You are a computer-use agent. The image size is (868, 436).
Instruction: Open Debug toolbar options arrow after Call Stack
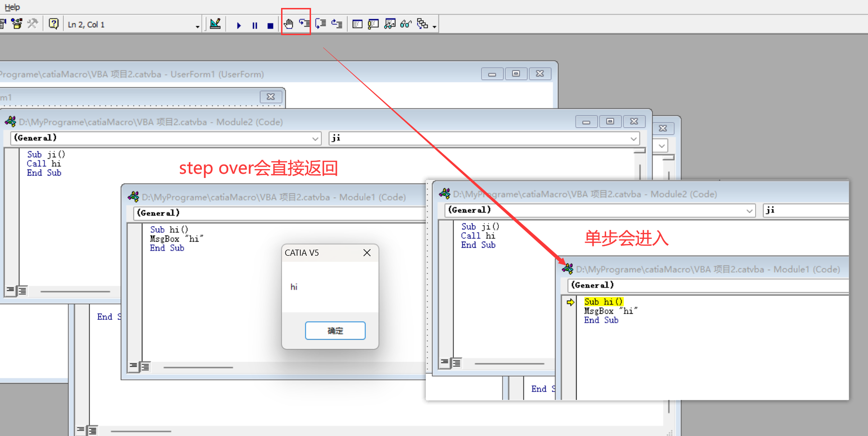coord(435,27)
